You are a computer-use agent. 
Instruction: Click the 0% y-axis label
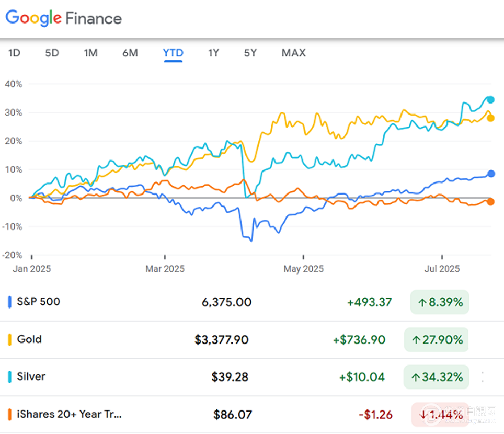[x=16, y=198]
